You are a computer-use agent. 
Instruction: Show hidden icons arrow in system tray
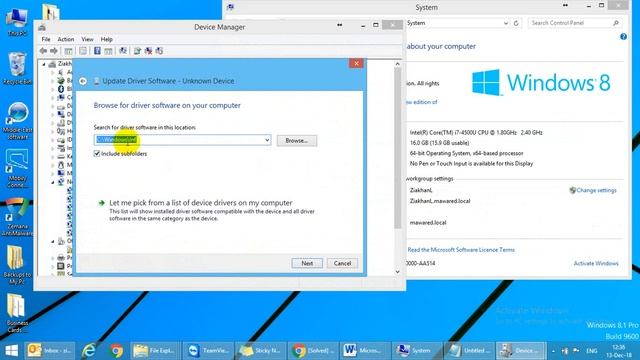pyautogui.click(x=553, y=351)
